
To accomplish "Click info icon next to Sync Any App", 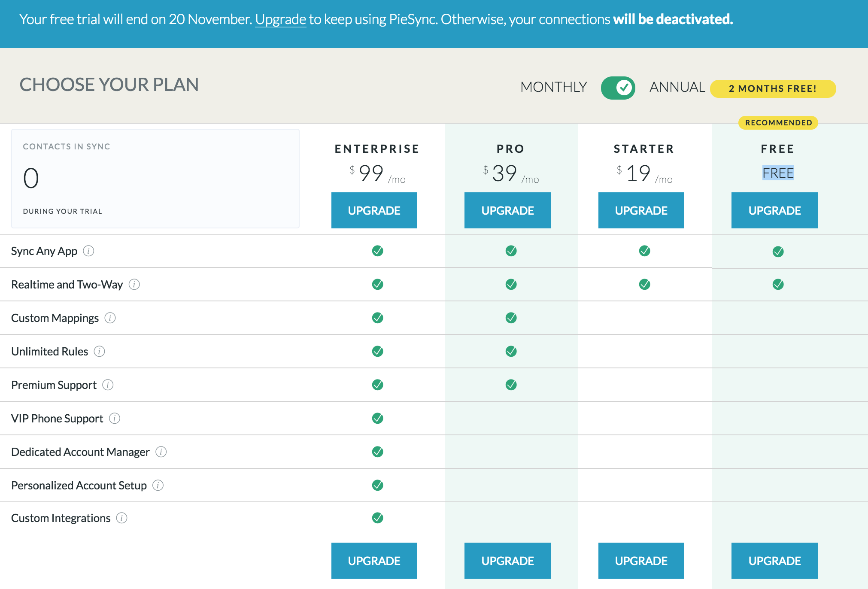I will [x=88, y=251].
